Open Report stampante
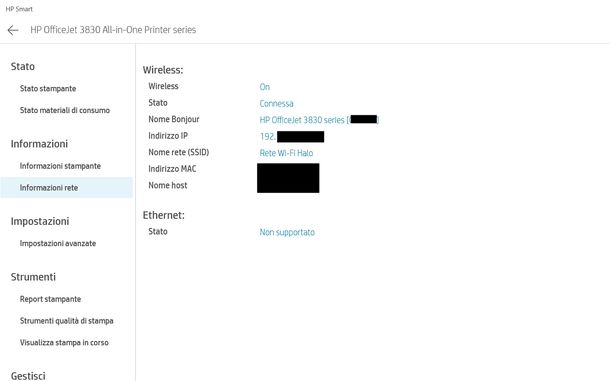 click(x=50, y=299)
